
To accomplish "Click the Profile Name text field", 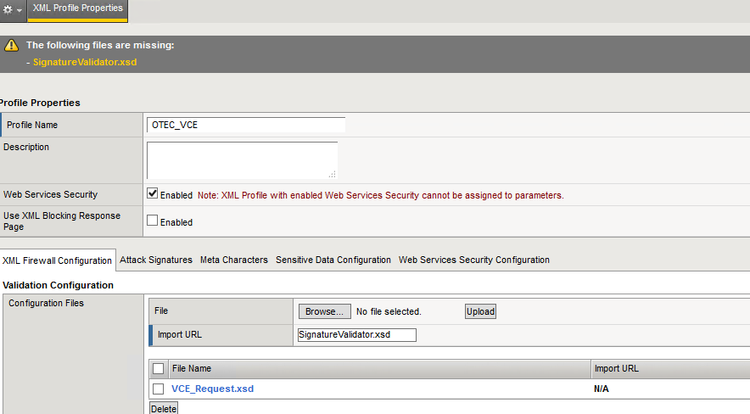I will (x=245, y=125).
